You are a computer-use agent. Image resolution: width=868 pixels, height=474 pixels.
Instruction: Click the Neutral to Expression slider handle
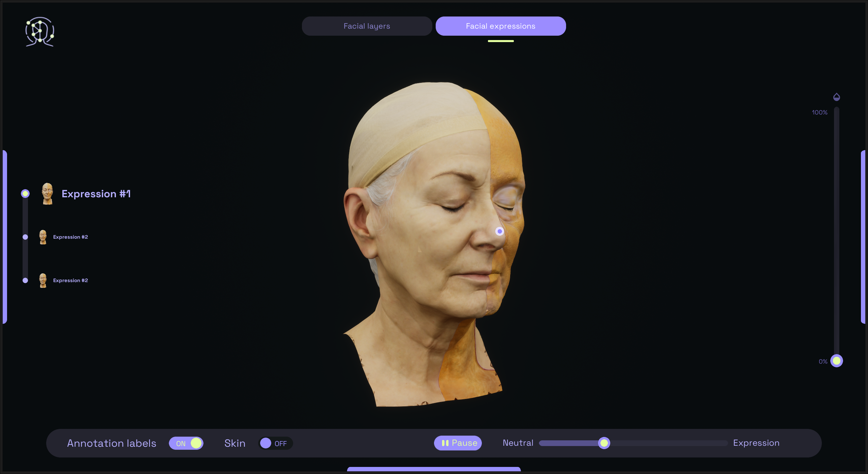604,443
